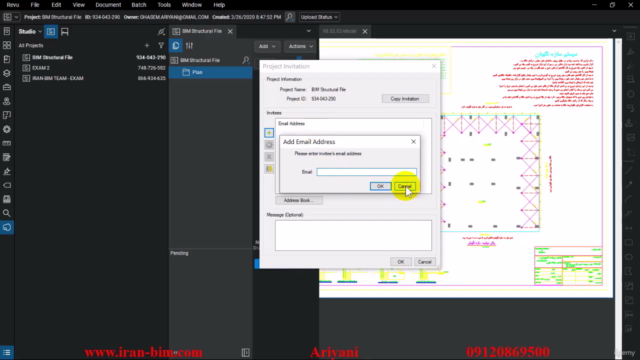Open the Search magnifier panel icon
Viewport: 640px width, 360px height.
(7, 213)
